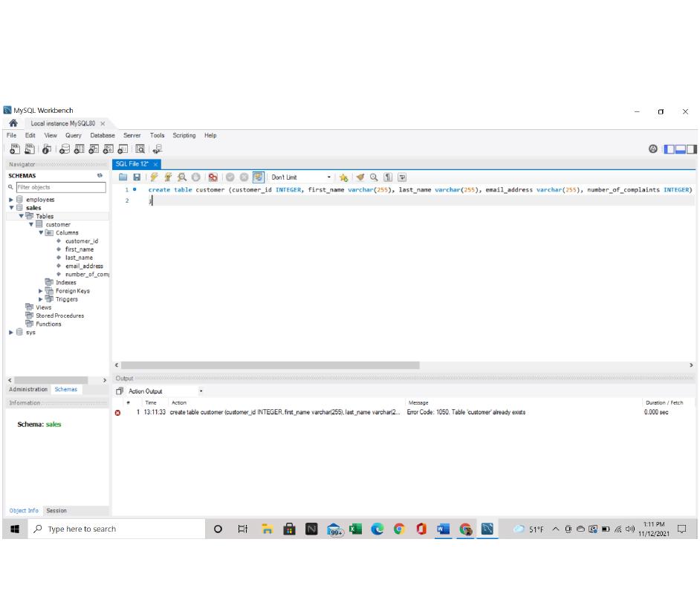This screenshot has width=700, height=594.
Task: Toggle right sidebar panel visibility
Action: [x=692, y=149]
